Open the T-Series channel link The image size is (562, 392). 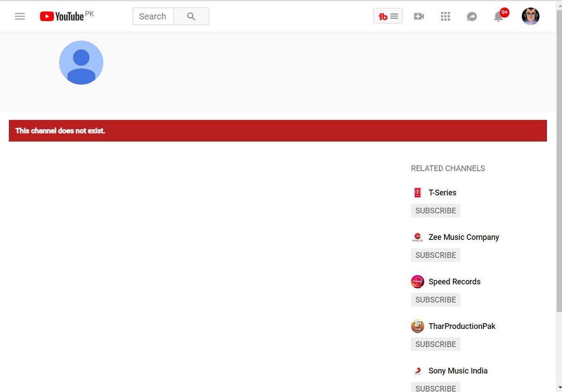(x=442, y=192)
